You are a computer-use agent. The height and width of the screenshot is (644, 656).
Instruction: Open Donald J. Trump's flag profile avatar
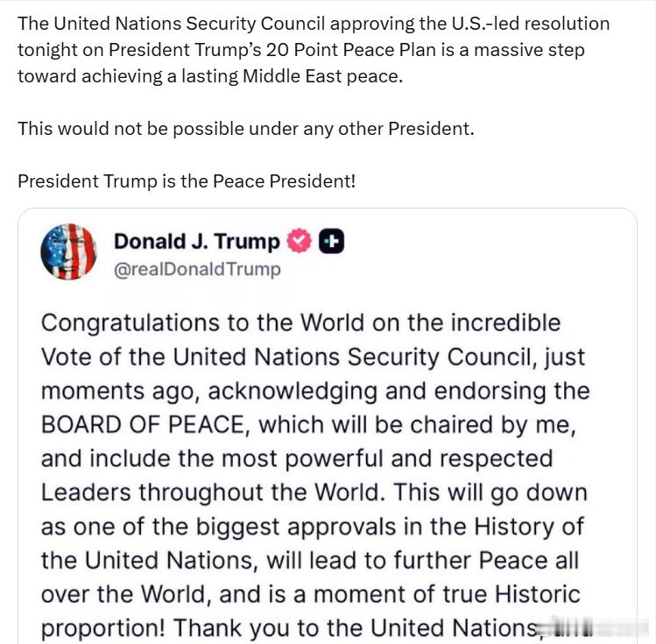click(68, 251)
